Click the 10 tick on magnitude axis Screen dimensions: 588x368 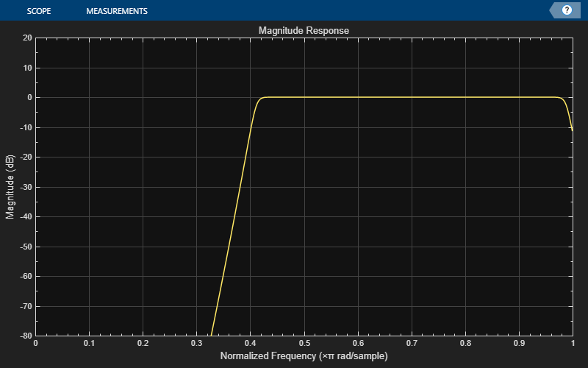pos(27,68)
